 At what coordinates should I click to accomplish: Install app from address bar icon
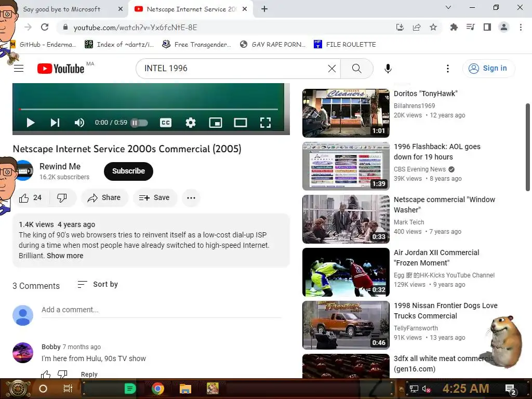(400, 27)
